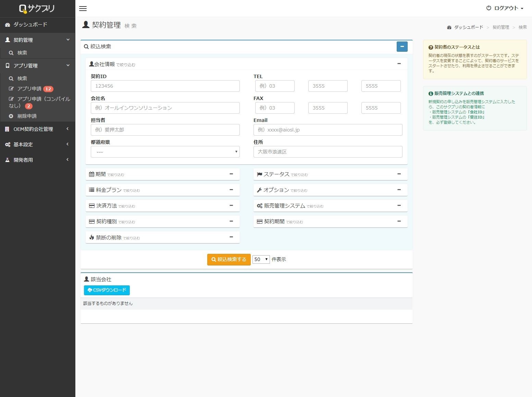Viewport: 532px width, 397px height.
Task: Toggle the 契約期間 filter box minus
Action: pos(399,221)
